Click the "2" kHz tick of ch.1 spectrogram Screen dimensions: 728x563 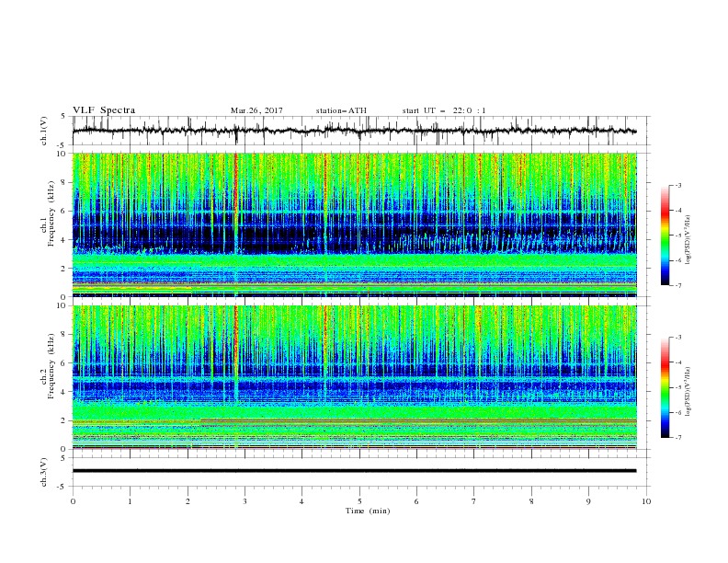(x=63, y=268)
